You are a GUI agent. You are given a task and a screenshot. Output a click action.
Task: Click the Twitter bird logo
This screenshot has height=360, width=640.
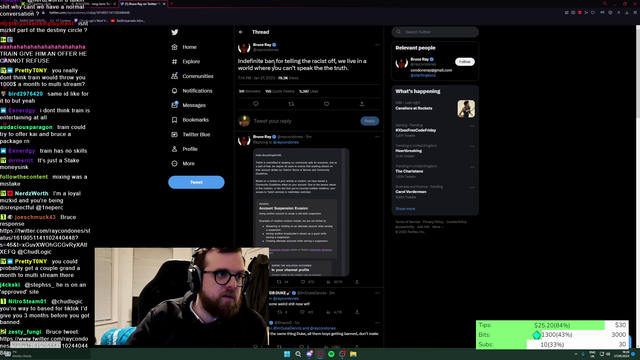click(x=175, y=32)
